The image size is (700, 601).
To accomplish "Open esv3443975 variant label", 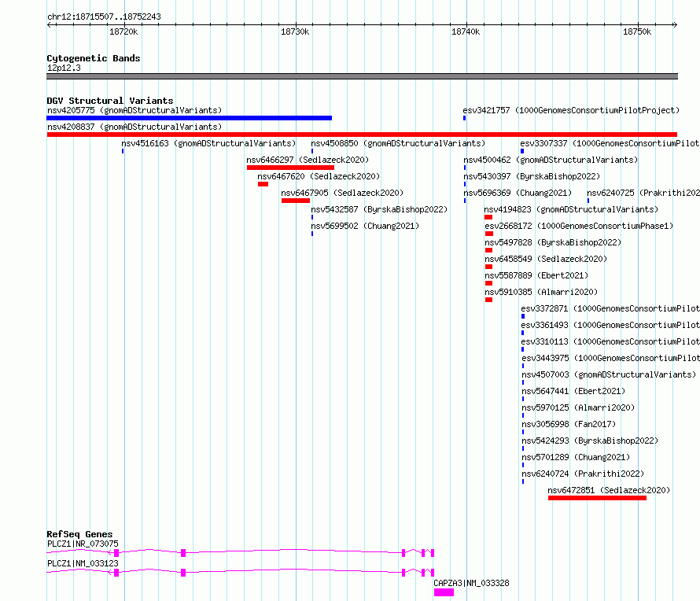I will [x=610, y=358].
